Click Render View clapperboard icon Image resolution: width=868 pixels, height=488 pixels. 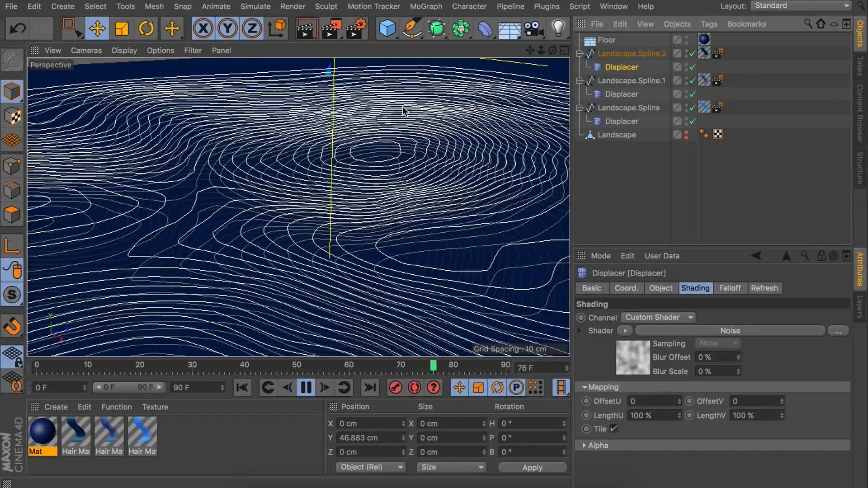(x=306, y=29)
